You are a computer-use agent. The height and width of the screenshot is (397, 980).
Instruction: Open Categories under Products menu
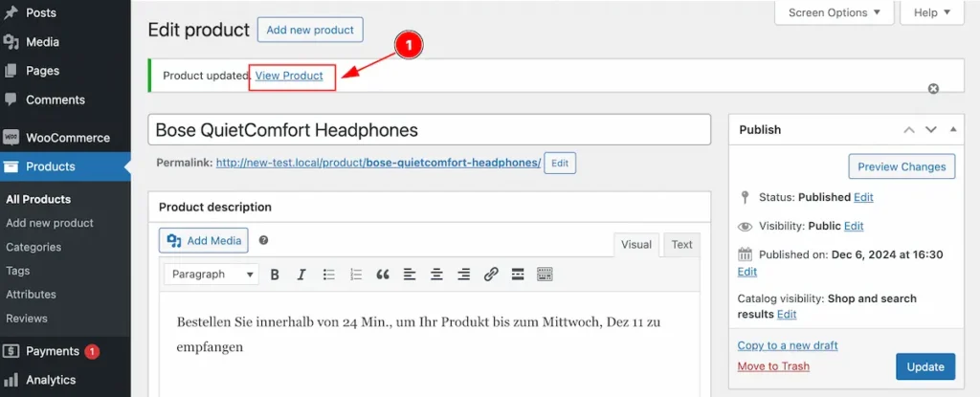point(33,247)
